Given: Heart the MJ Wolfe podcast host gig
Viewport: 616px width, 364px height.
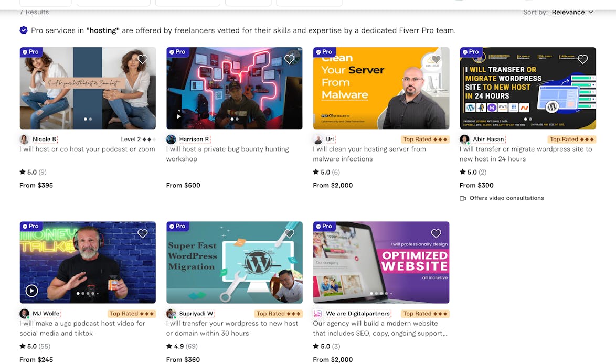Looking at the screenshot, I should 143,234.
